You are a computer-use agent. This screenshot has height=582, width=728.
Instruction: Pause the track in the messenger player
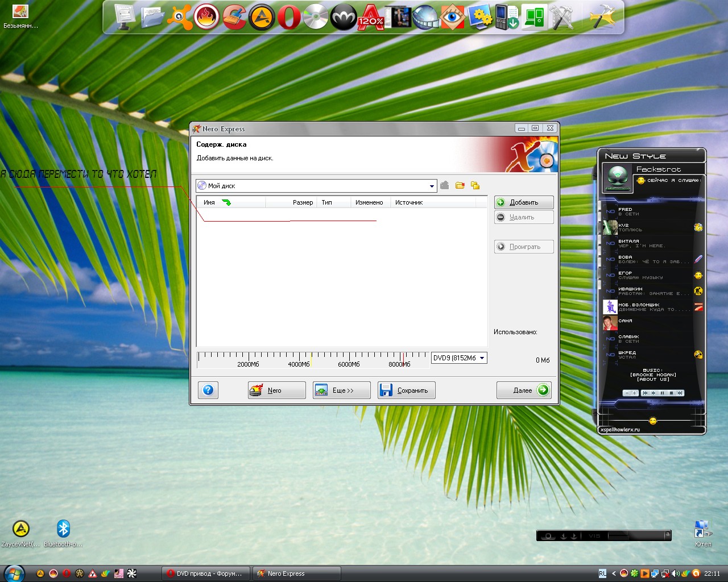tap(662, 393)
